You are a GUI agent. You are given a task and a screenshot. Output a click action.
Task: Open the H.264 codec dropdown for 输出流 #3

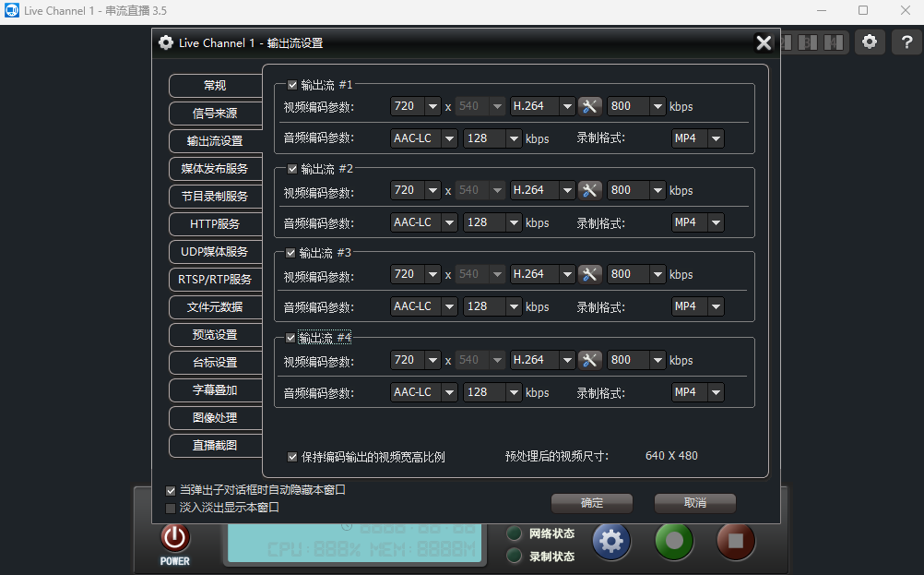click(542, 274)
